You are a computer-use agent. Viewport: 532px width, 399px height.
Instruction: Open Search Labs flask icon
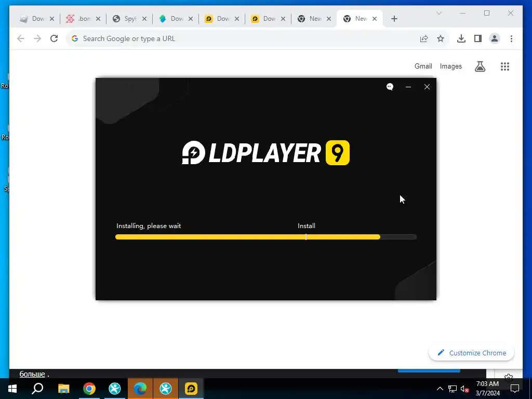click(x=480, y=66)
